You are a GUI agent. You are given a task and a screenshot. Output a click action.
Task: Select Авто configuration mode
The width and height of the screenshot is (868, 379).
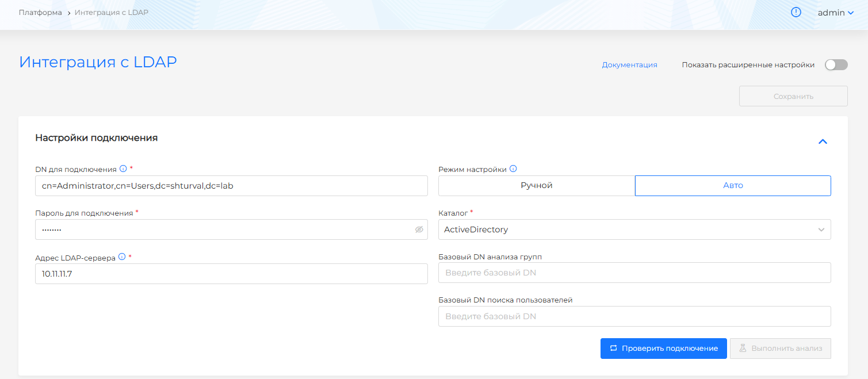[x=732, y=186]
